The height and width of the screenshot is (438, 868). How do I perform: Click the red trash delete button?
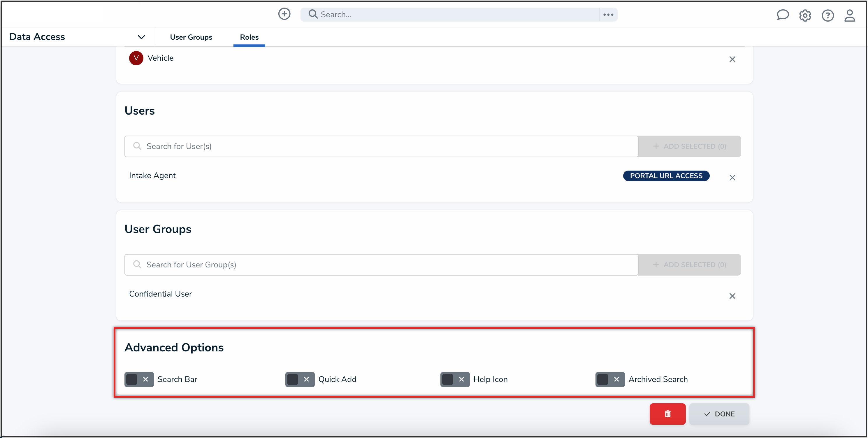667,414
